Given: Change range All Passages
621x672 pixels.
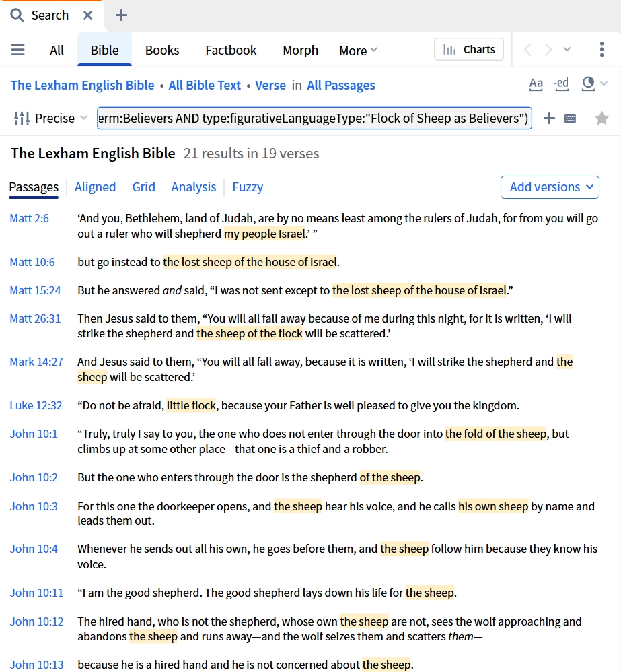Looking at the screenshot, I should pyautogui.click(x=341, y=86).
